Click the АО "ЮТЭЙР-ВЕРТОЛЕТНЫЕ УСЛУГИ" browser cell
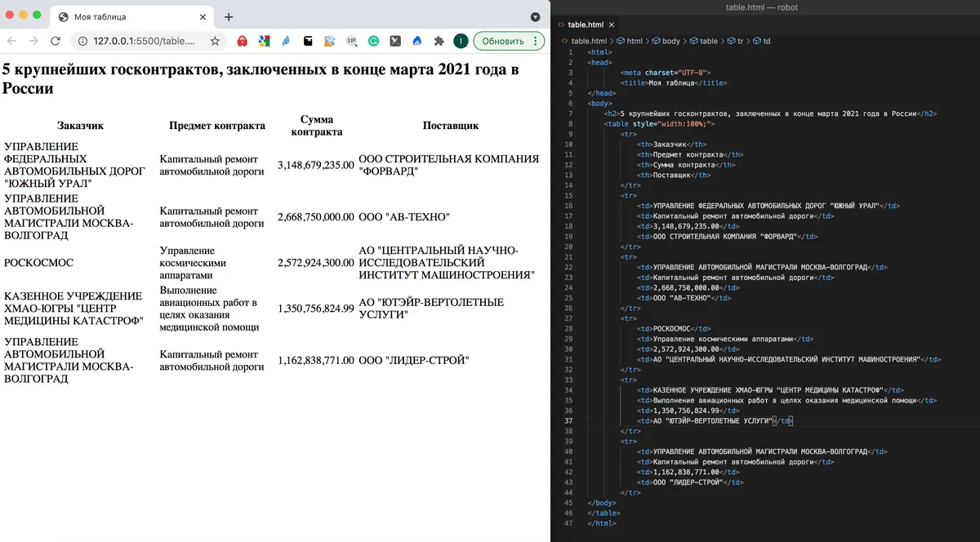This screenshot has height=542, width=980. [x=431, y=309]
